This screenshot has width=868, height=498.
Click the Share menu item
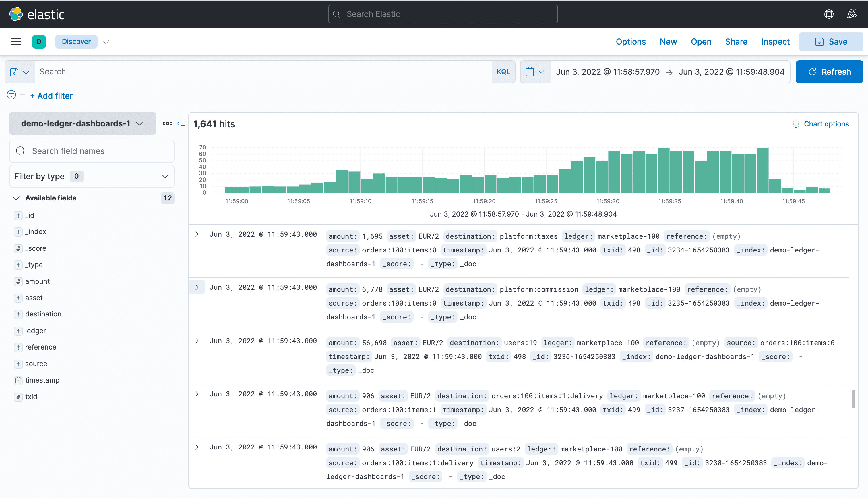[x=736, y=41]
